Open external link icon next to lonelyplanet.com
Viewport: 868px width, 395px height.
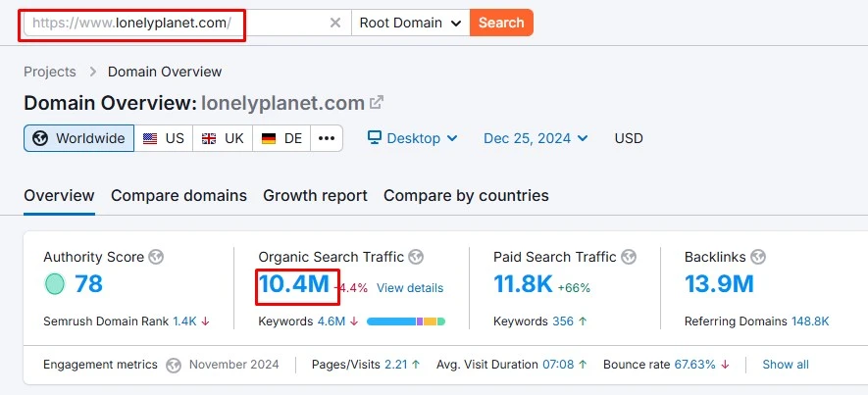click(376, 103)
